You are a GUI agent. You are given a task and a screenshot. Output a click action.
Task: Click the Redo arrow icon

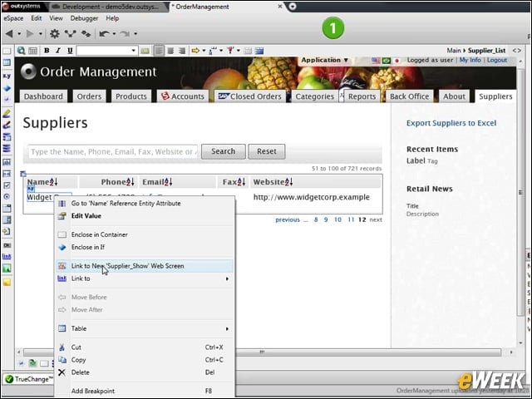125,33
